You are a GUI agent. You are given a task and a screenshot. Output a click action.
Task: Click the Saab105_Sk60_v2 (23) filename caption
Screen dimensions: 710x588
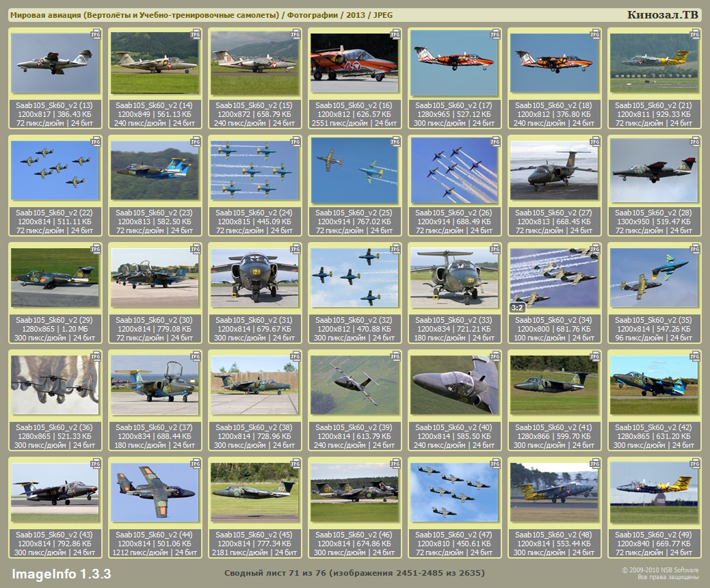pyautogui.click(x=155, y=213)
